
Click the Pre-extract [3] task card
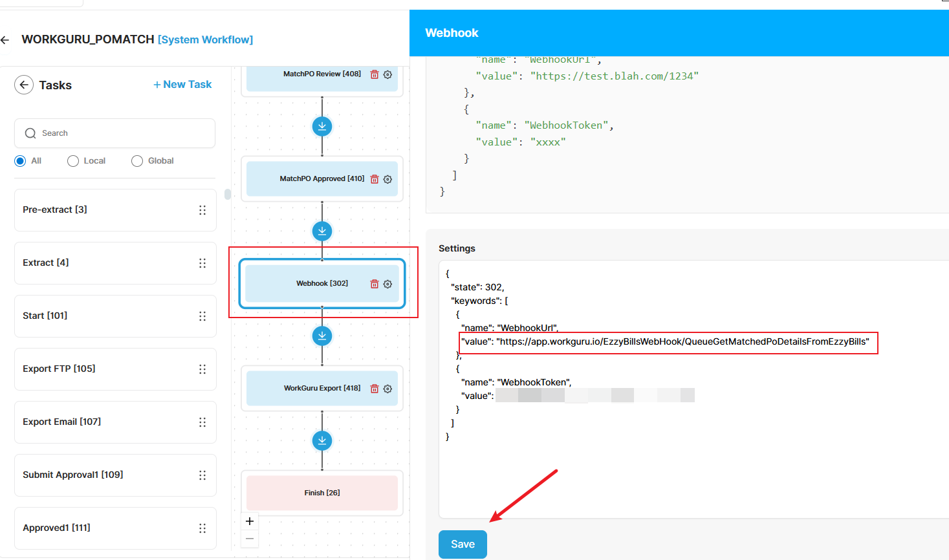pos(115,210)
